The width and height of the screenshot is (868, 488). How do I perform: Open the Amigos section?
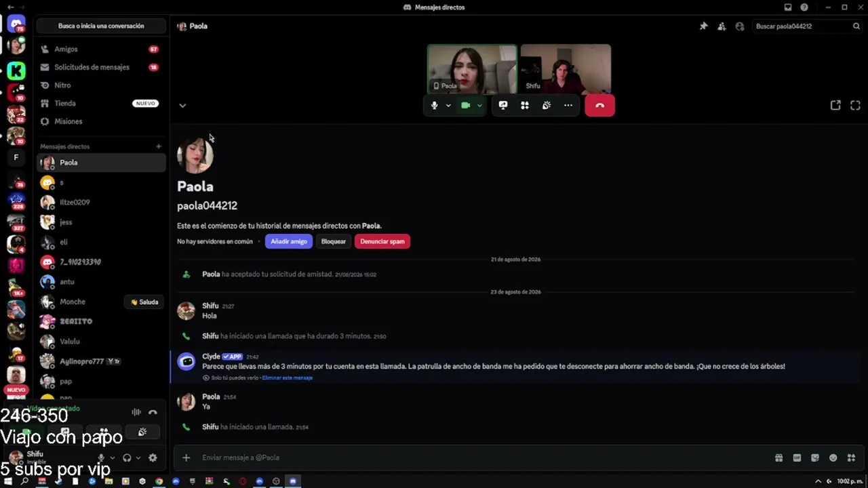coord(101,49)
